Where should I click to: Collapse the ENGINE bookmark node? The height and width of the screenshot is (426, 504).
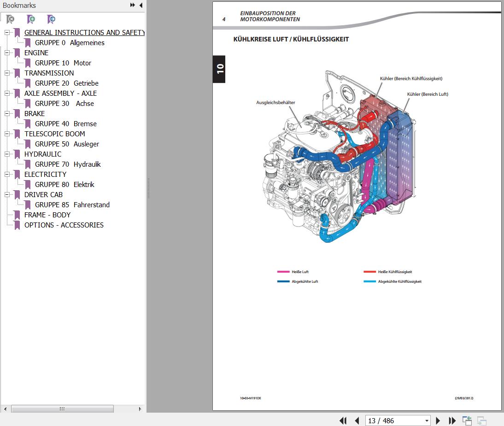pyautogui.click(x=7, y=53)
